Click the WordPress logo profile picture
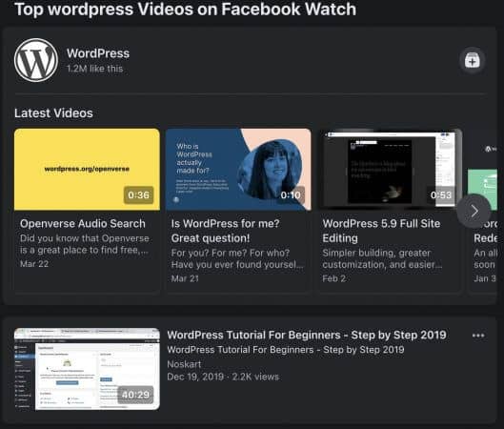The image size is (504, 429). point(36,60)
